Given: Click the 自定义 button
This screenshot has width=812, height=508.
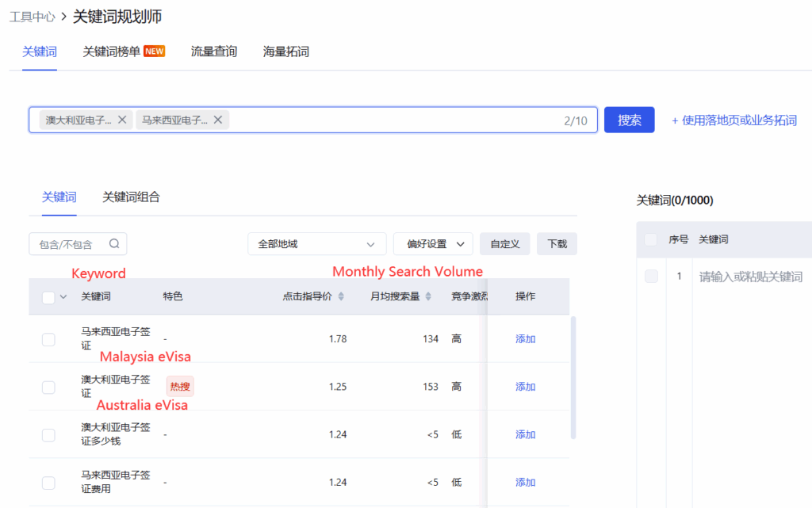Looking at the screenshot, I should 505,243.
